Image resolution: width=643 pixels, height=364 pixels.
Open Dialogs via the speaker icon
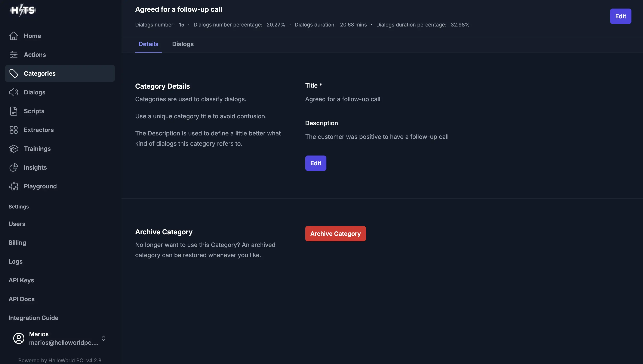pos(13,92)
